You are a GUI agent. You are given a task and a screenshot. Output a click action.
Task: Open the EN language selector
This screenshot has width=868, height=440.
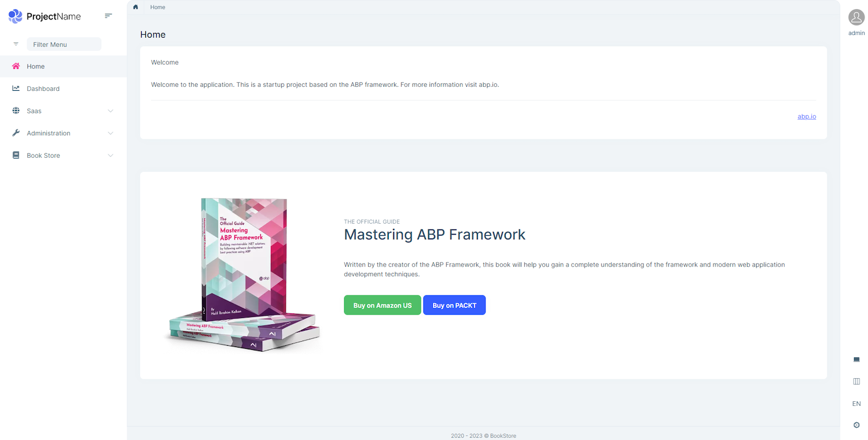tap(856, 404)
